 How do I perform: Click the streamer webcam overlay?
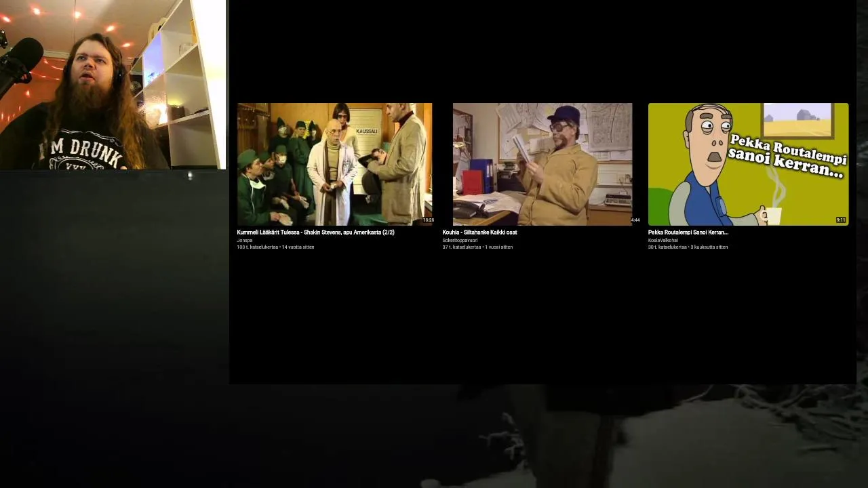click(113, 84)
